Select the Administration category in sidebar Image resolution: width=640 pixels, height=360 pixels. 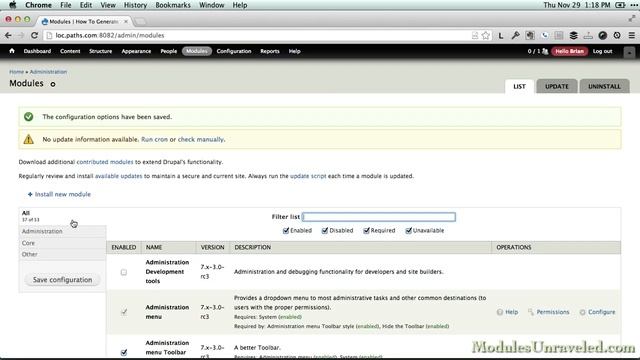[x=62, y=231]
